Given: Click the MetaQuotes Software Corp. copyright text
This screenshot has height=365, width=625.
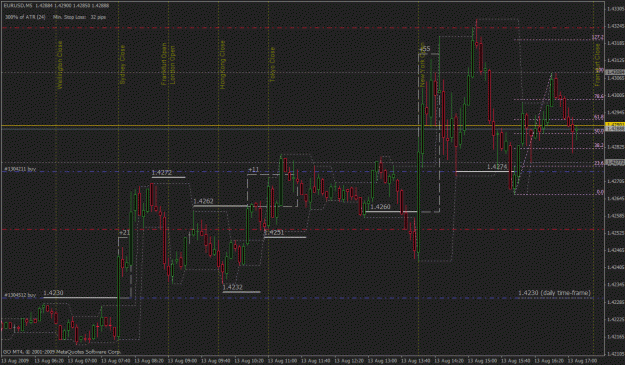Looking at the screenshot, I should click(62, 352).
